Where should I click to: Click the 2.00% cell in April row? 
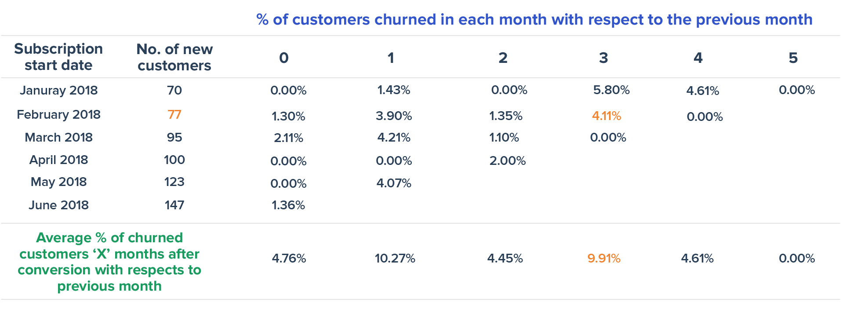pos(508,160)
